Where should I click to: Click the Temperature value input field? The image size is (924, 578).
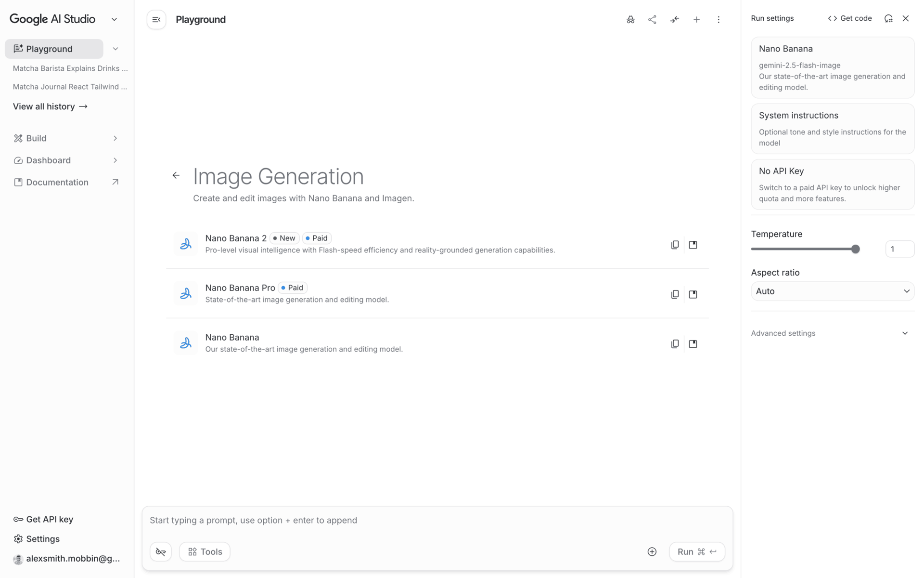(x=899, y=249)
